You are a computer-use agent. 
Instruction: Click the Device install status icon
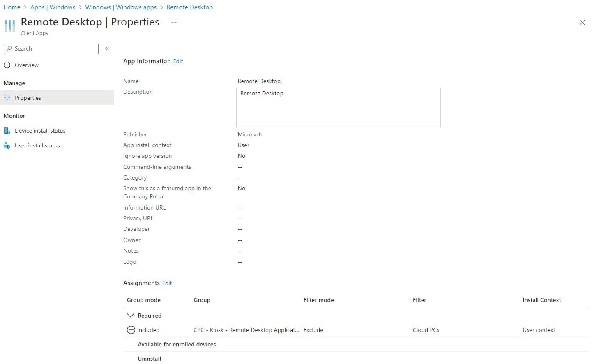7,131
